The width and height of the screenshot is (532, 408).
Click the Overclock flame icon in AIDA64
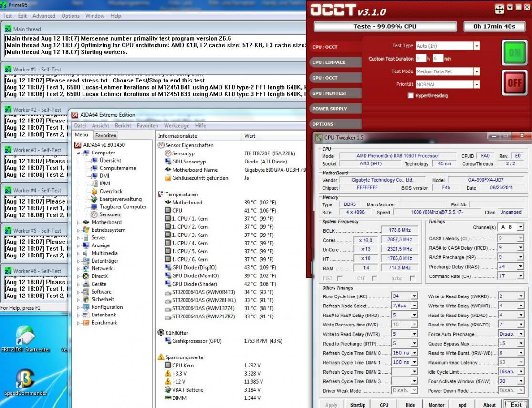click(x=94, y=192)
